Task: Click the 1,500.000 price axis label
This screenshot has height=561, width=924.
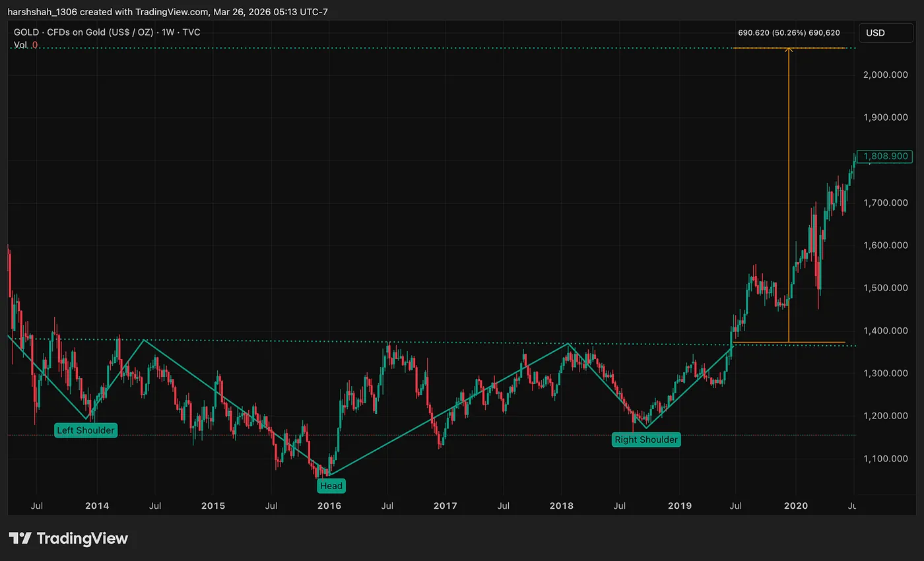Action: pyautogui.click(x=886, y=288)
